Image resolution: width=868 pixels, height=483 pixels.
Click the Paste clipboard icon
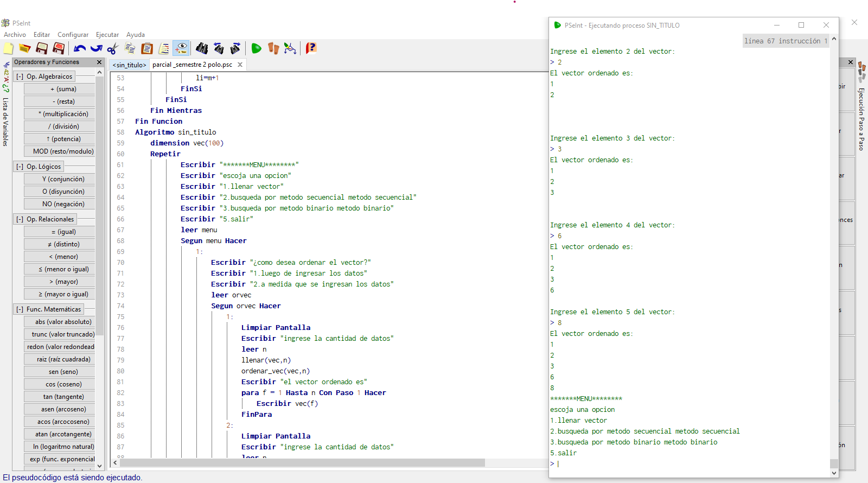146,48
